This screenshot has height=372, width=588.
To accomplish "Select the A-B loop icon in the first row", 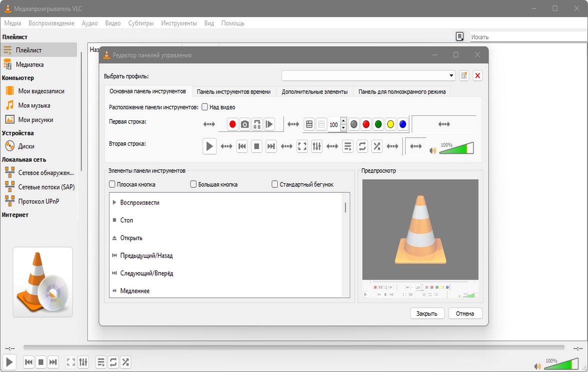I will 257,124.
